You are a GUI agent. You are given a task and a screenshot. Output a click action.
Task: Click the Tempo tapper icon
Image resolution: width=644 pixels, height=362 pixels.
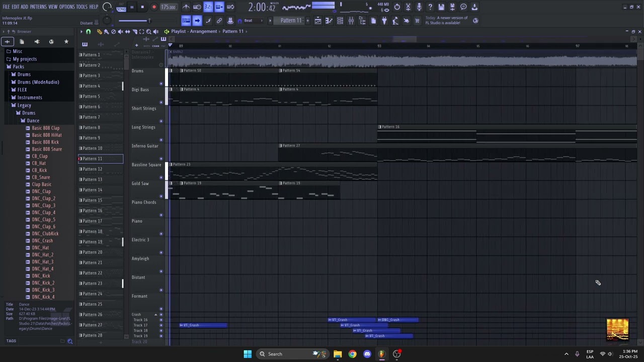395,21
